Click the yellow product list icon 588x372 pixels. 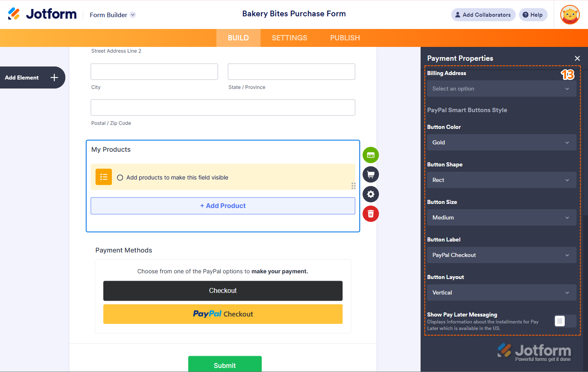pos(103,177)
